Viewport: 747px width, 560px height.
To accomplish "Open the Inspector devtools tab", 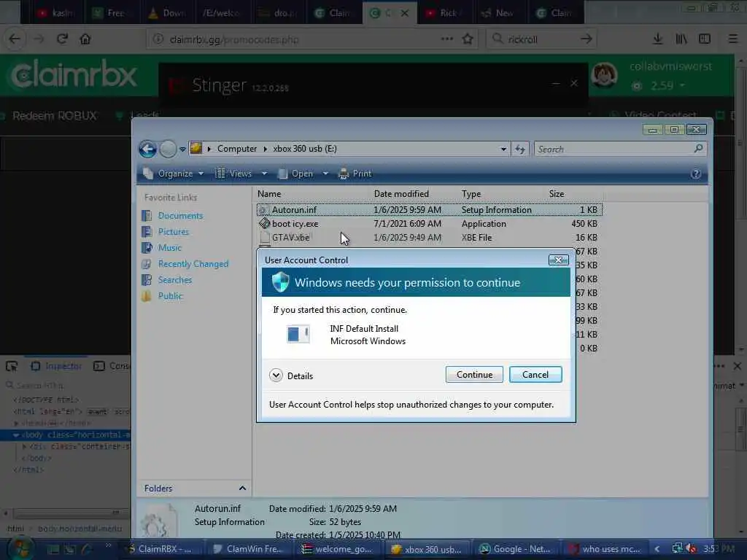I will coord(56,366).
